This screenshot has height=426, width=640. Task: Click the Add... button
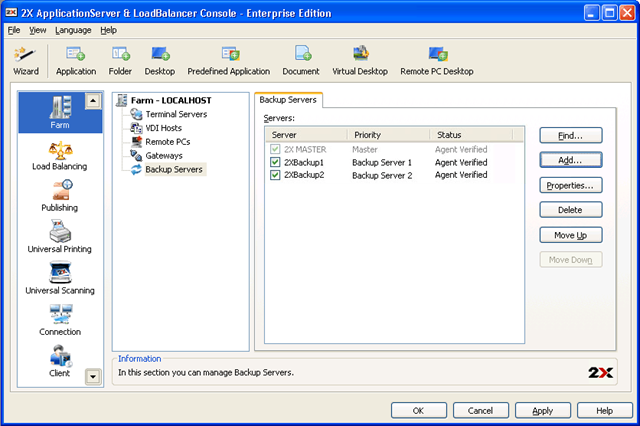[x=571, y=160]
